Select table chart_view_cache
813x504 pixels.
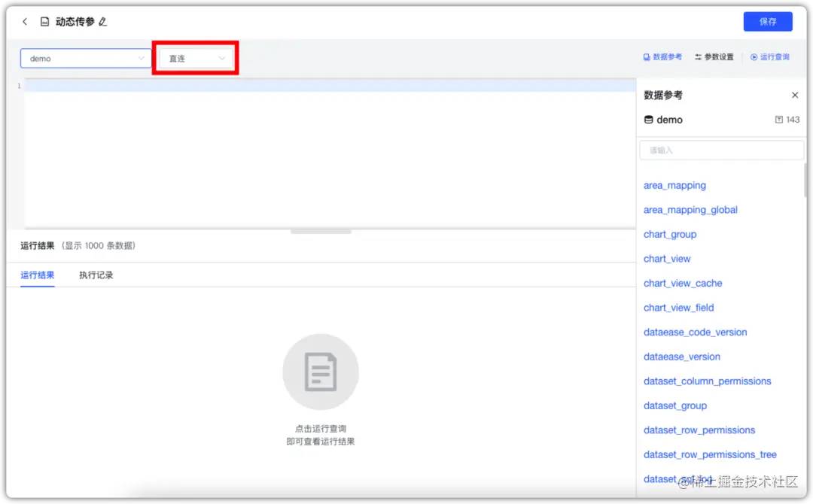(x=682, y=284)
